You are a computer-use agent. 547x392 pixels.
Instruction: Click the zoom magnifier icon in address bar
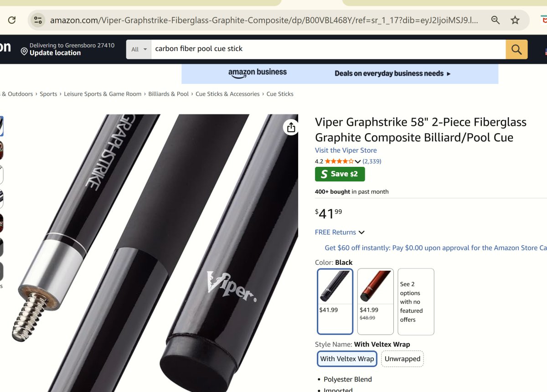[x=495, y=20]
